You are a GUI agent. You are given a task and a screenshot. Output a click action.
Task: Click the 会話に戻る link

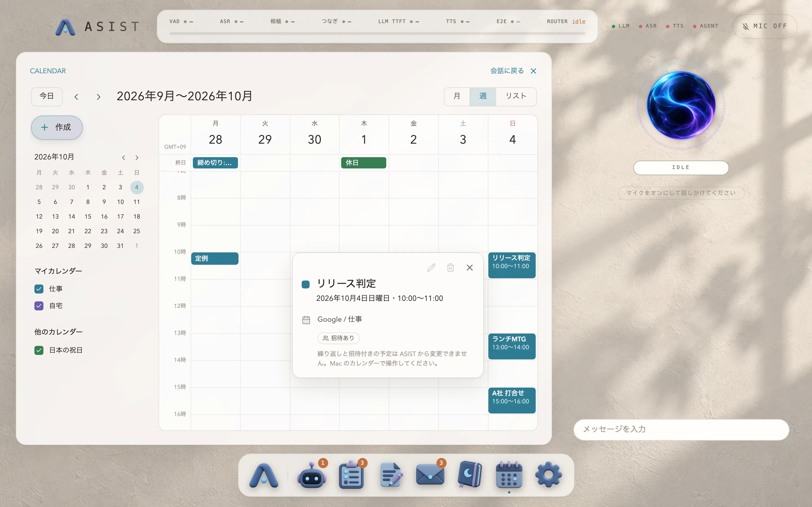[x=507, y=71]
